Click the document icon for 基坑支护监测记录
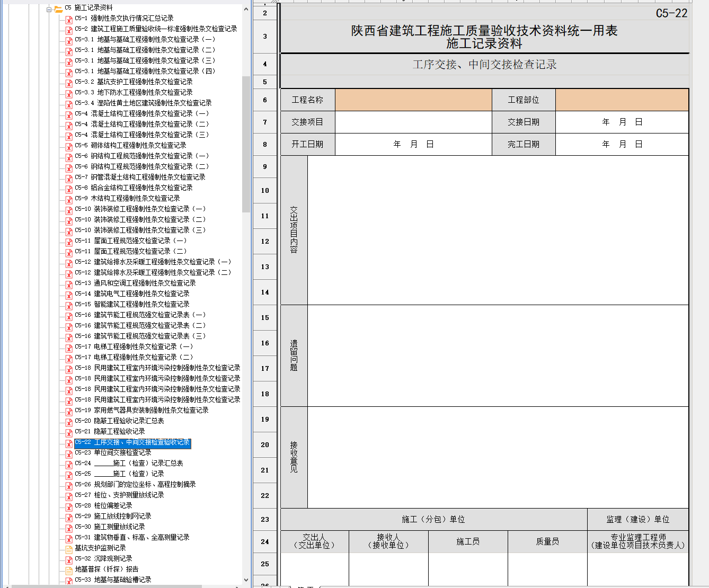Image resolution: width=709 pixels, height=588 pixels. 69,549
